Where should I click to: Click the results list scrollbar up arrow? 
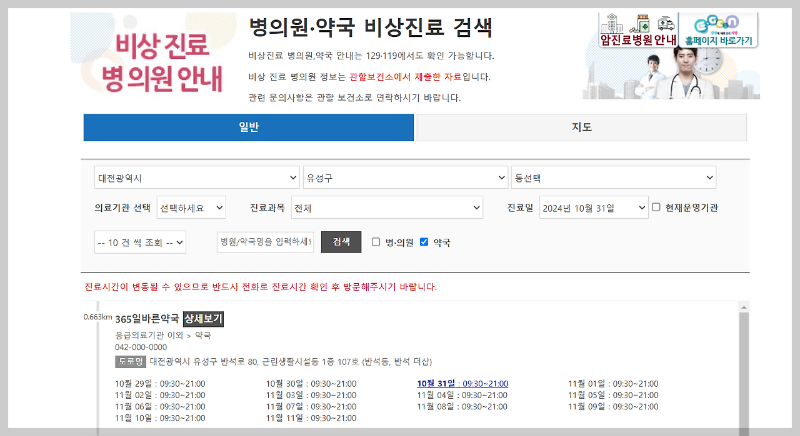(744, 307)
